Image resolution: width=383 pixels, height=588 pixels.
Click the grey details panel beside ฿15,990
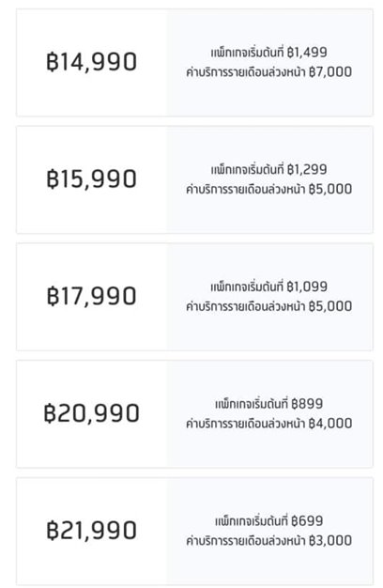coord(269,179)
